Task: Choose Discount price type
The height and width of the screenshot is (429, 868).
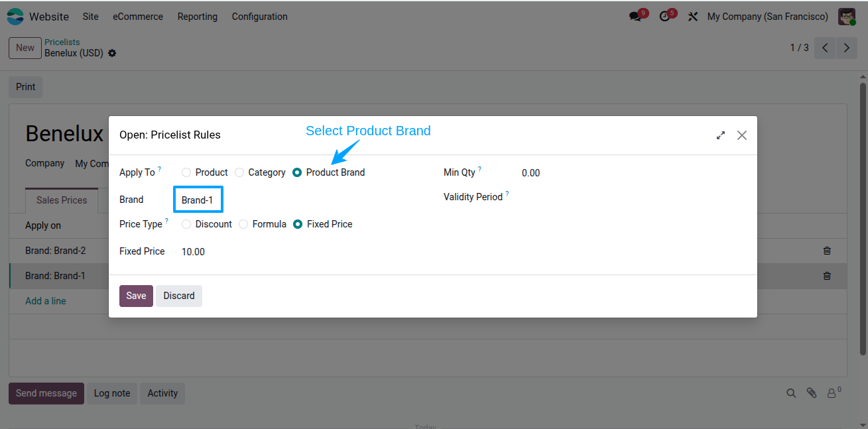Action: pyautogui.click(x=186, y=224)
